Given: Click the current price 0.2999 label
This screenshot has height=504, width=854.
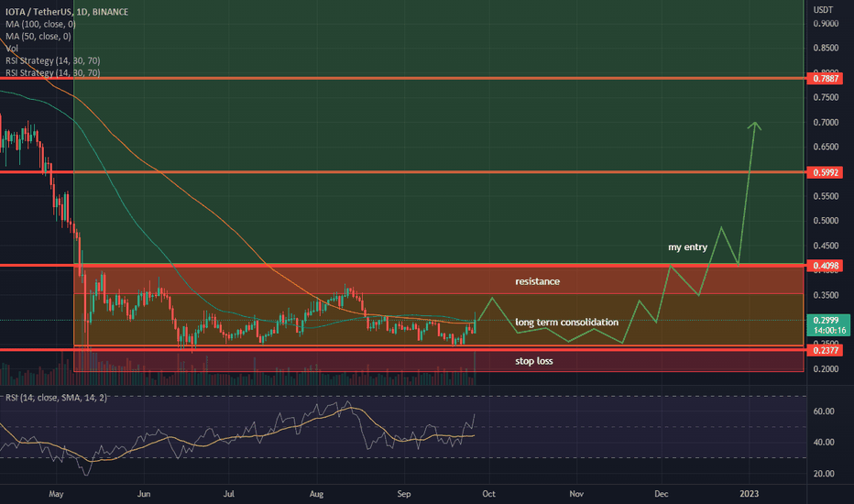Looking at the screenshot, I should coord(826,321).
